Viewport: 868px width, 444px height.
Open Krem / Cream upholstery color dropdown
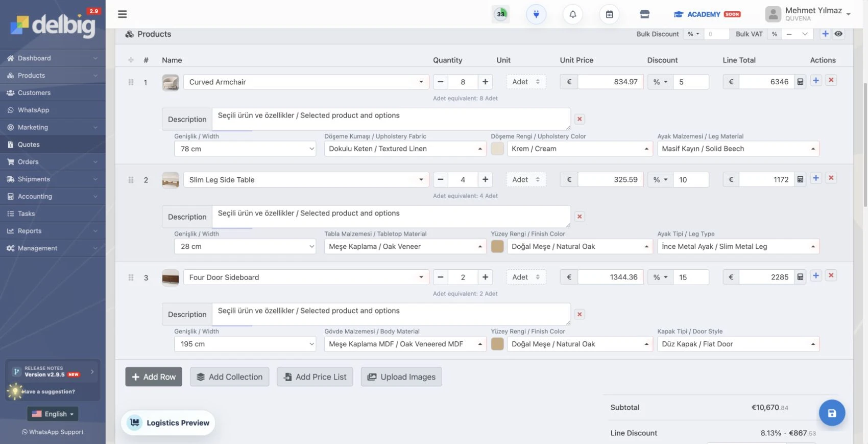pos(580,149)
